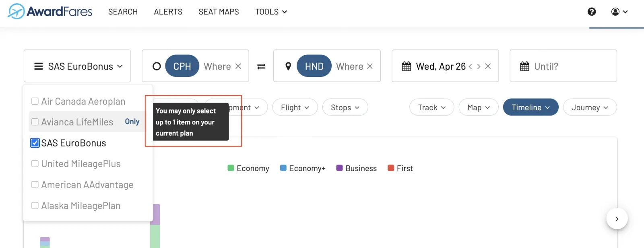Swap origin and destination with arrows icon
Viewport: 644px width, 248px height.
click(261, 66)
